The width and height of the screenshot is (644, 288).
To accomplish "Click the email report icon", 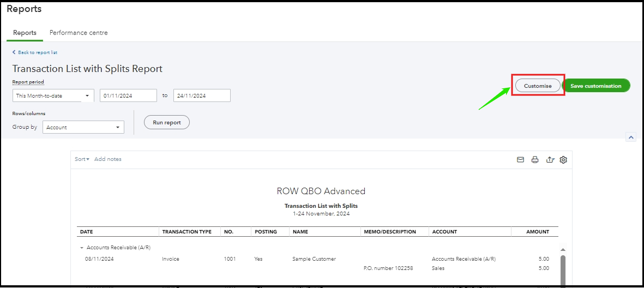I will 520,160.
